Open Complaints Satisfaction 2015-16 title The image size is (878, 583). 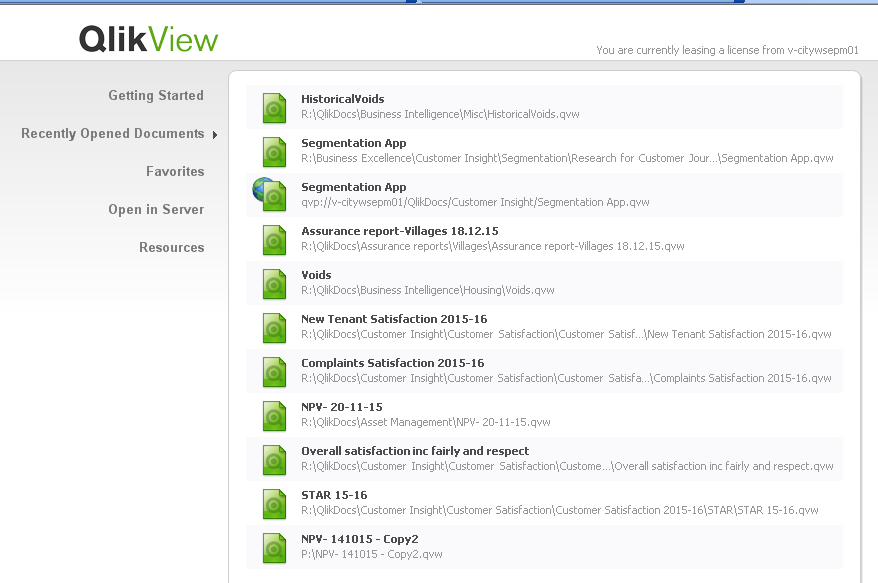point(393,363)
